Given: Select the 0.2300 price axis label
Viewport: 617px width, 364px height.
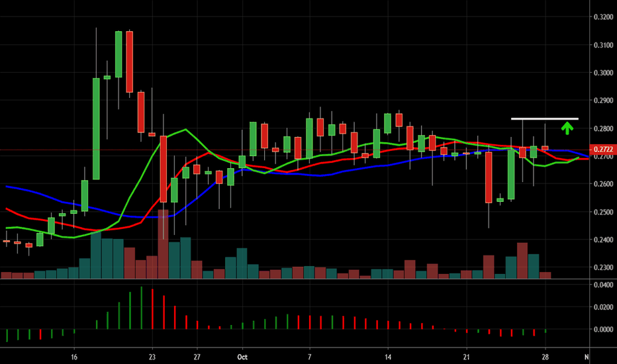Looking at the screenshot, I should 603,267.
